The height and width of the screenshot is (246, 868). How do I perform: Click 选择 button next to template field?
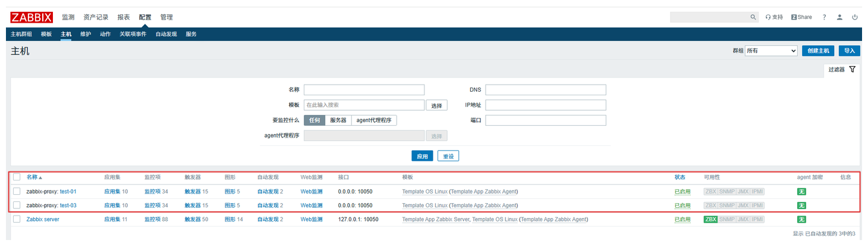[436, 105]
